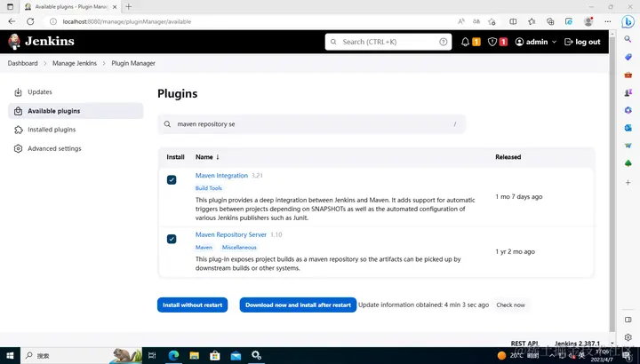
Task: Click the REST API footer link
Action: (525, 344)
